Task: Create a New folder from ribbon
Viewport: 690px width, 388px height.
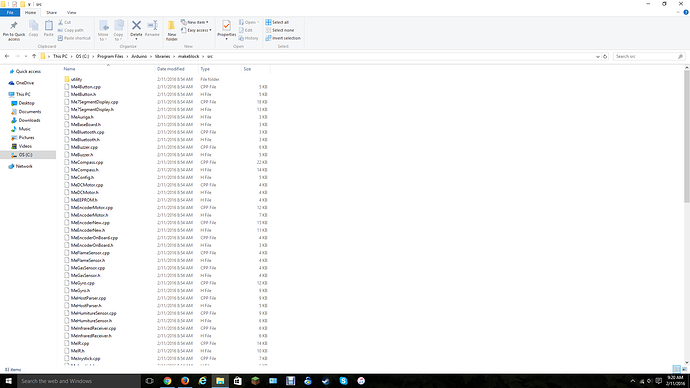Action: coord(172,30)
